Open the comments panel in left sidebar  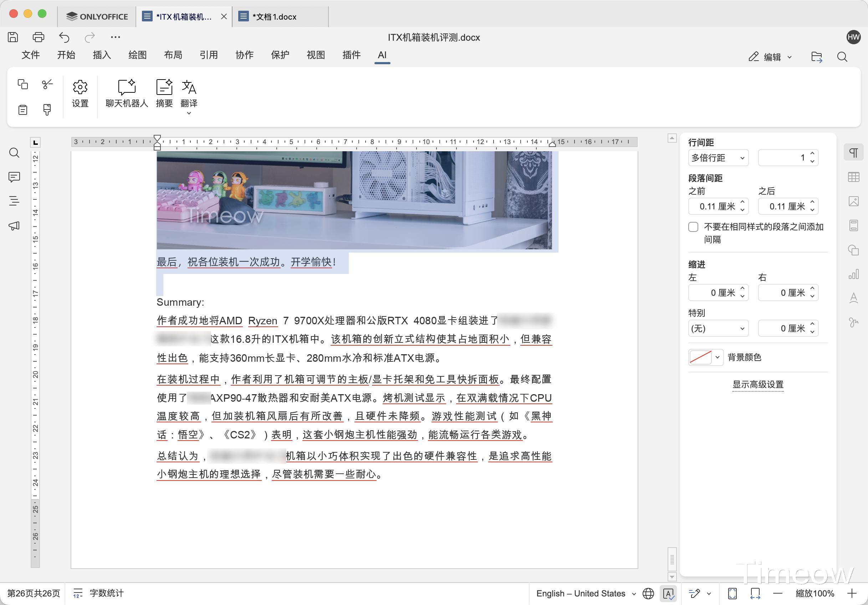14,177
